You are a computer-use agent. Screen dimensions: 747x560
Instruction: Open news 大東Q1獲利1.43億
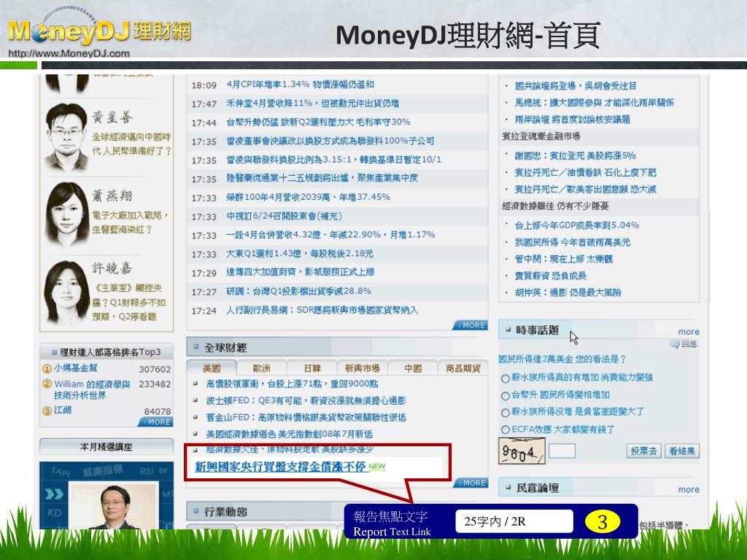point(300,254)
